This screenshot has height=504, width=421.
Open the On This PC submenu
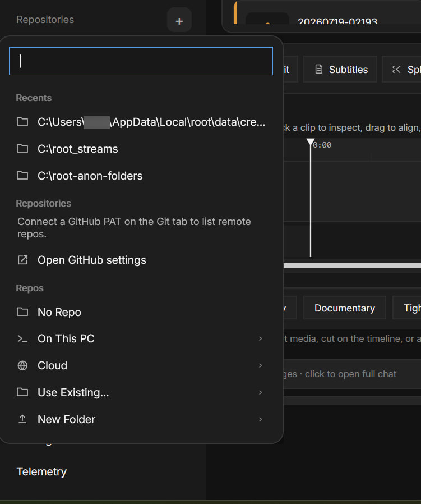[141, 338]
